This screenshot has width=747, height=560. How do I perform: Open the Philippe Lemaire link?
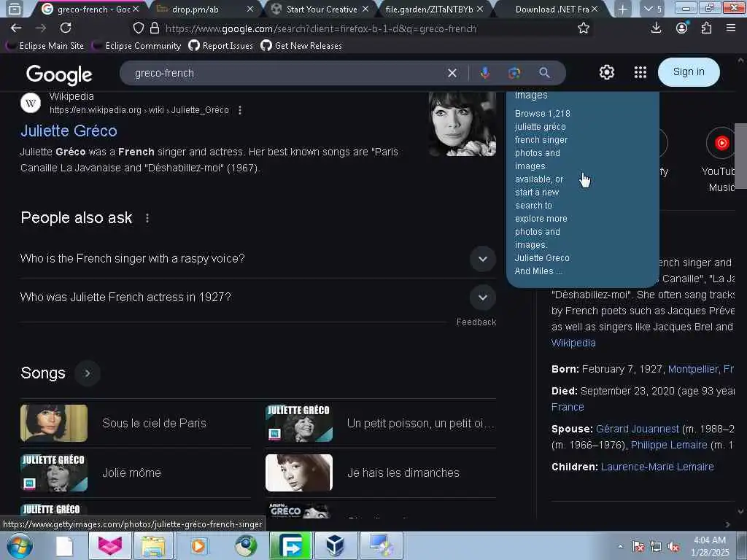(x=669, y=445)
